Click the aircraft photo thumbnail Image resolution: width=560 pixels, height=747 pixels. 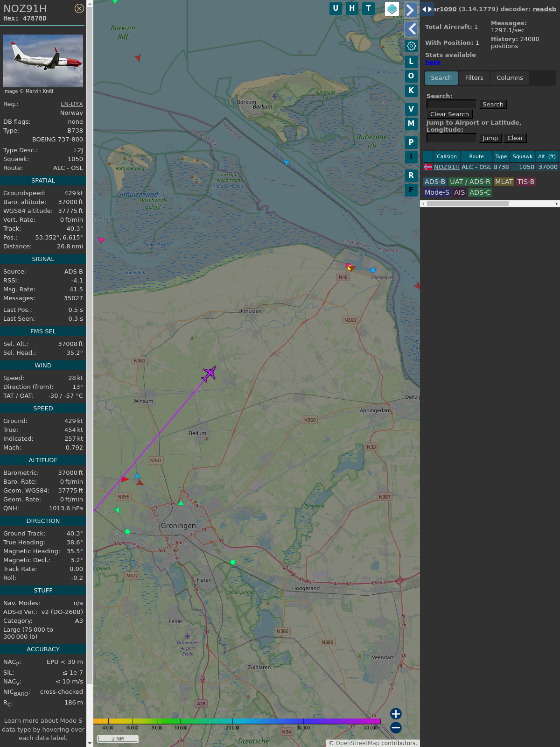(43, 61)
